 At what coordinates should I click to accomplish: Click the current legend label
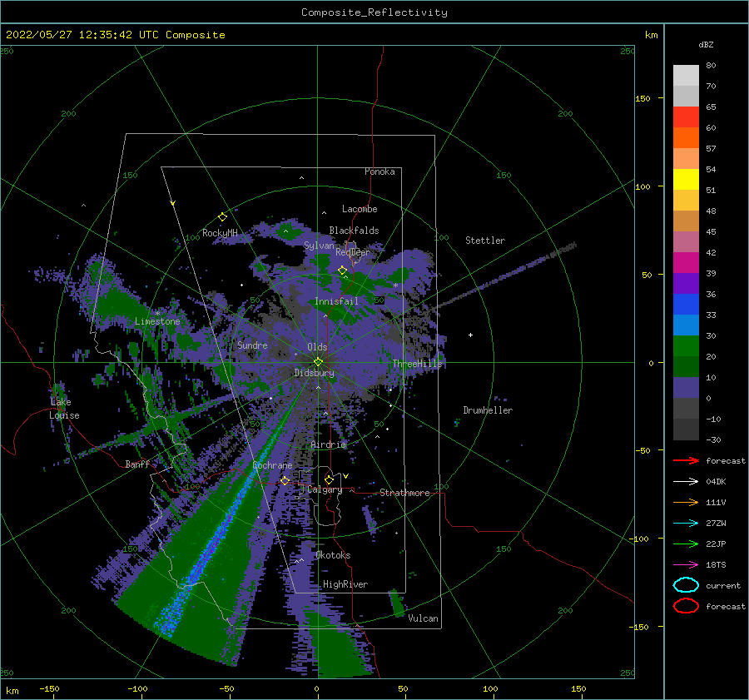pyautogui.click(x=723, y=585)
